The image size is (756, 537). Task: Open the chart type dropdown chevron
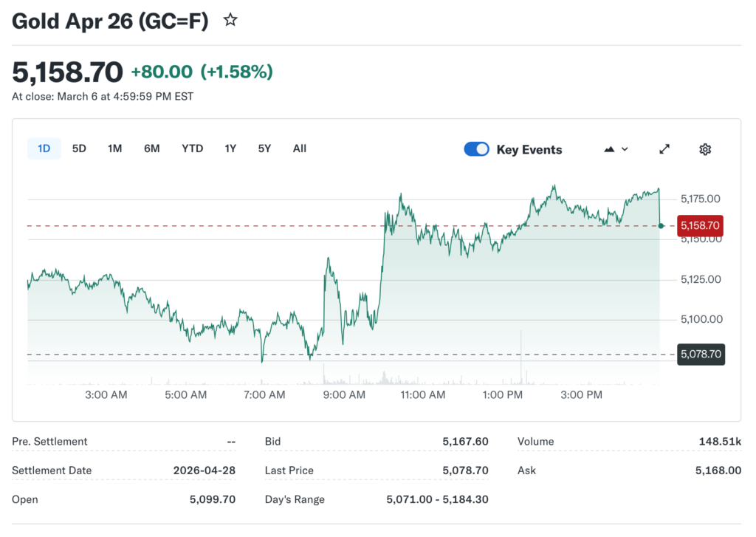click(623, 149)
